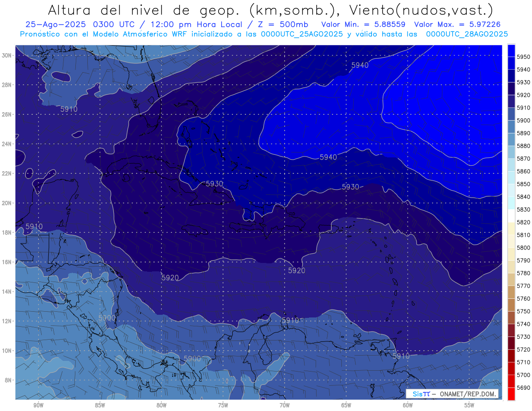Click the latitude axis label 18N
Image resolution: width=532 pixels, height=411 pixels.
pyautogui.click(x=7, y=232)
